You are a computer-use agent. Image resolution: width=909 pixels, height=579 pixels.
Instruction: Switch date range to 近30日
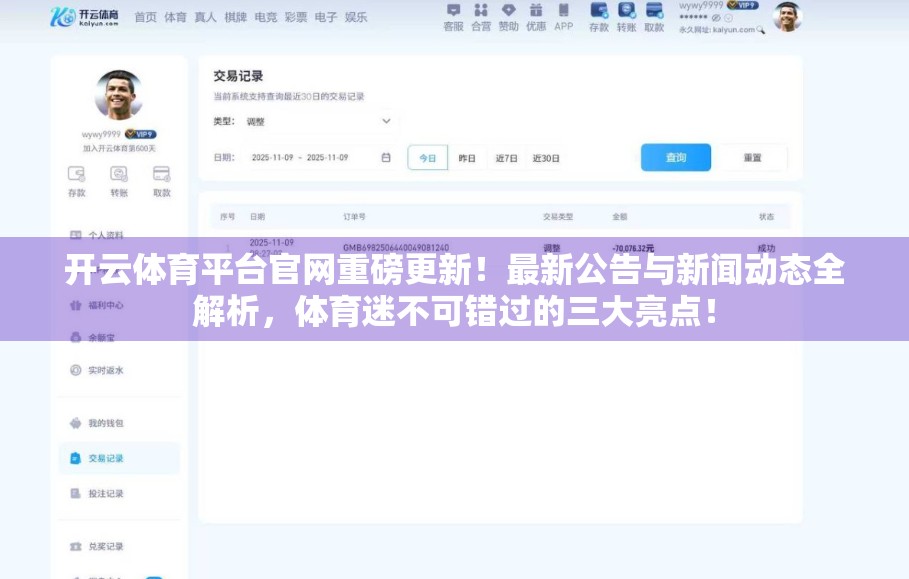click(x=547, y=157)
